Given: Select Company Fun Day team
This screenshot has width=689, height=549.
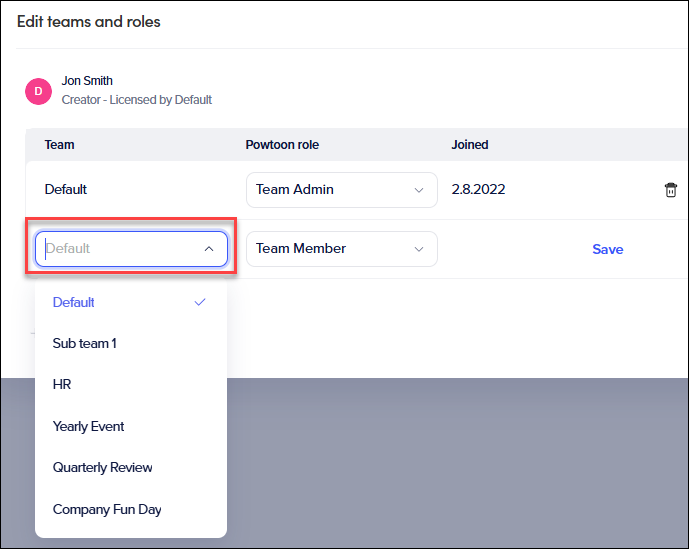Looking at the screenshot, I should coord(131,509).
